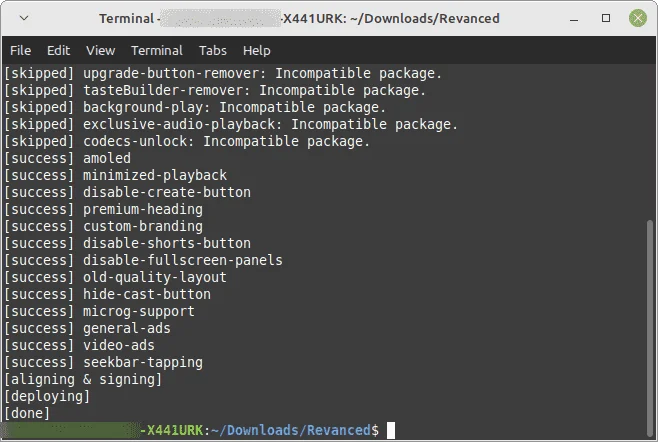Click the 'video-ads' line
Screen dimensions: 658x442
(80, 345)
